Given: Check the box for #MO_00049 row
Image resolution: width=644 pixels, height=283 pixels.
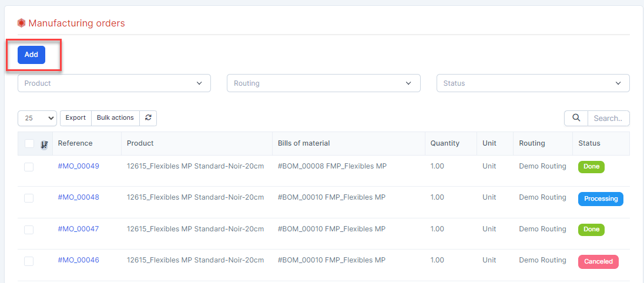Looking at the screenshot, I should [29, 167].
